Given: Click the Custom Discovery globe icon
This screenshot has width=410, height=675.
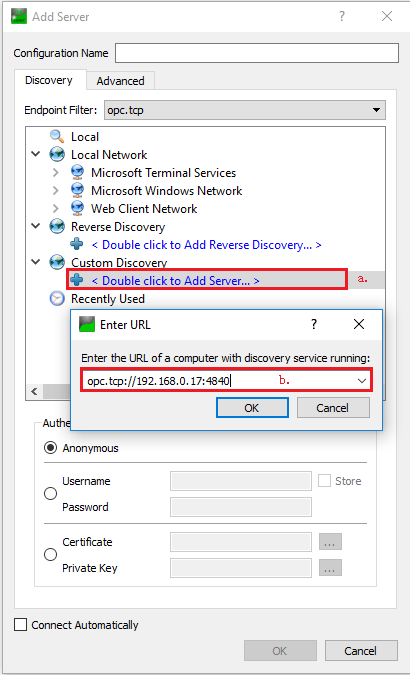Looking at the screenshot, I should coord(57,263).
